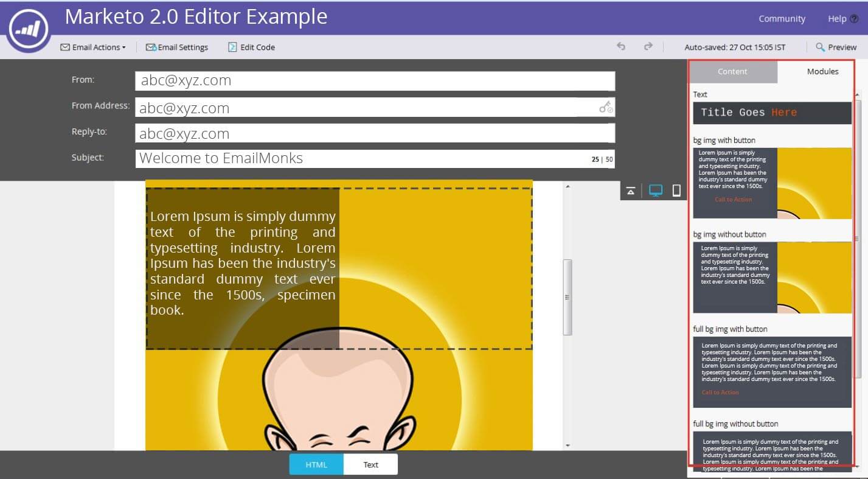Select the Text module thumbnail 'Title Goes Here'
This screenshot has width=868, height=479.
tap(772, 113)
